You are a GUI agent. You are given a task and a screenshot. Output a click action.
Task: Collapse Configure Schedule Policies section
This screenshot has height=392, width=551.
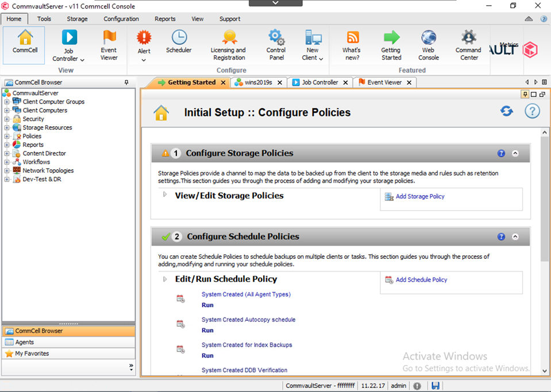(x=515, y=237)
